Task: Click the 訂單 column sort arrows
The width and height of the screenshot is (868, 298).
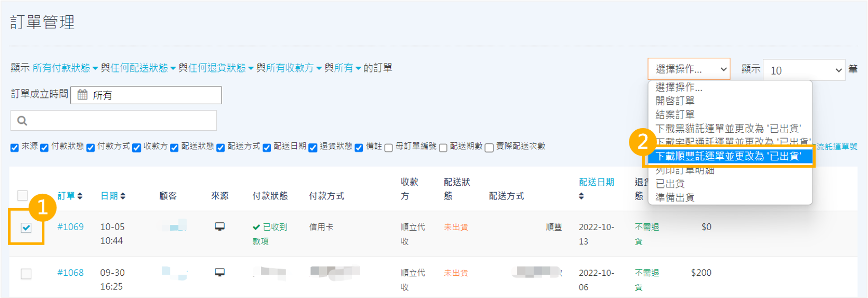Action: (x=80, y=196)
